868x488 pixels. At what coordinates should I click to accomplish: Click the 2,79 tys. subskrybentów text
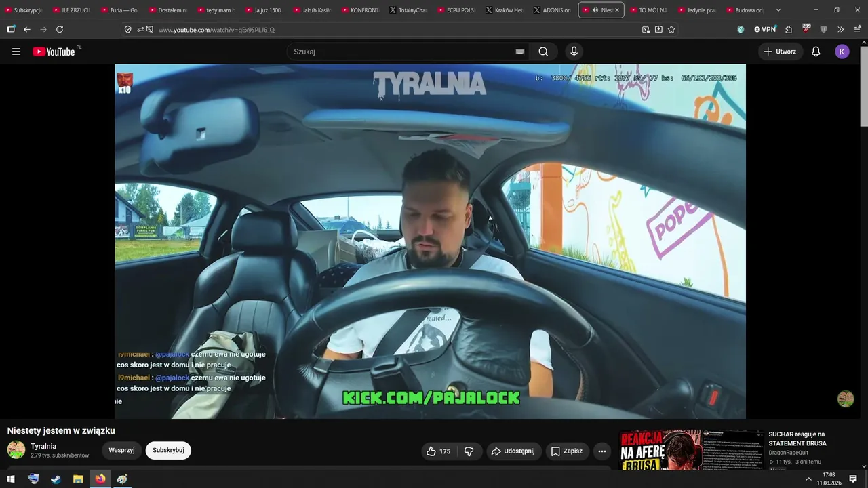pyautogui.click(x=60, y=455)
